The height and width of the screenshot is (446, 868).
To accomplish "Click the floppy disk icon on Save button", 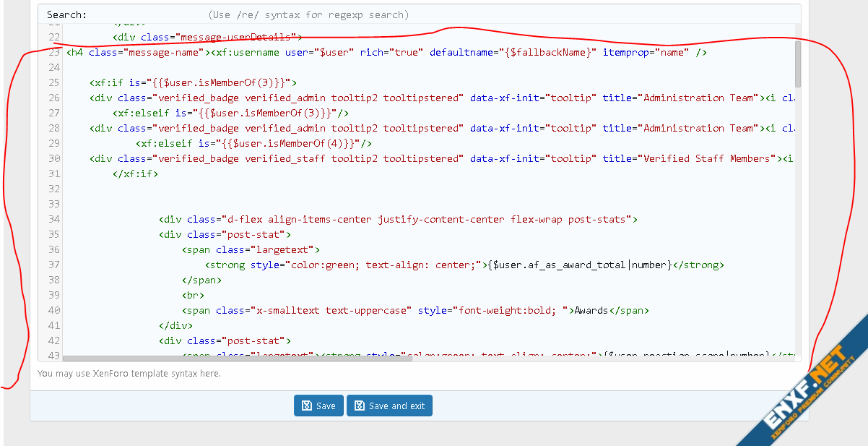I will 307,406.
